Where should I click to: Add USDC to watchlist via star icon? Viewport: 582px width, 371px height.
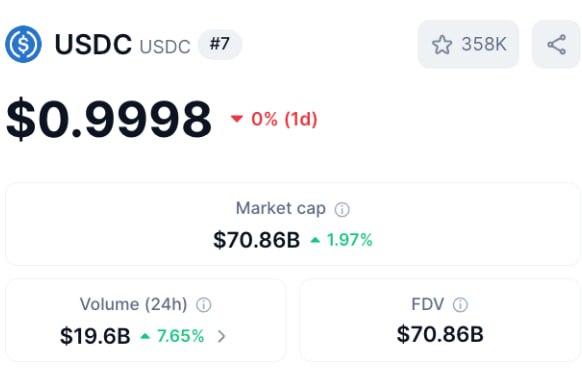[x=442, y=45]
